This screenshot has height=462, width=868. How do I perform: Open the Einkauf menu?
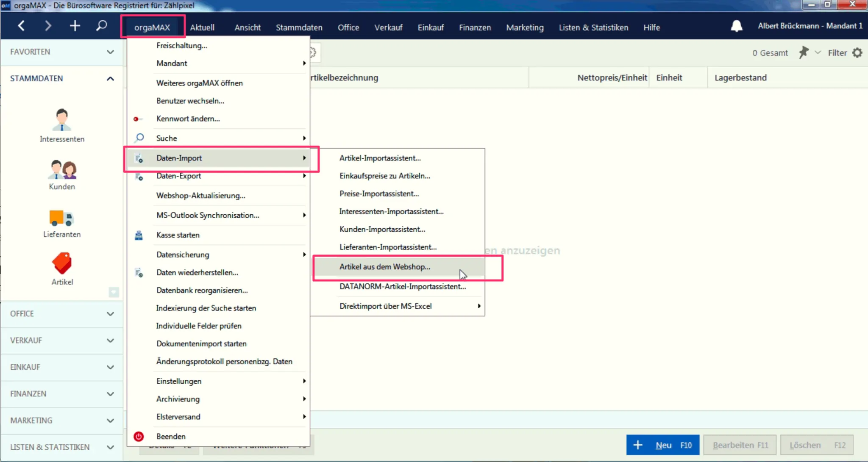(x=431, y=27)
